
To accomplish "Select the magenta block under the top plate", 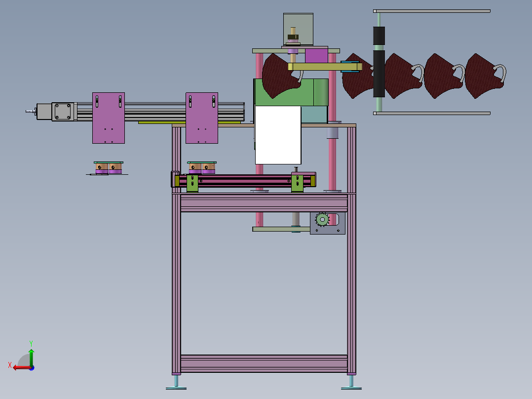I will [316, 56].
